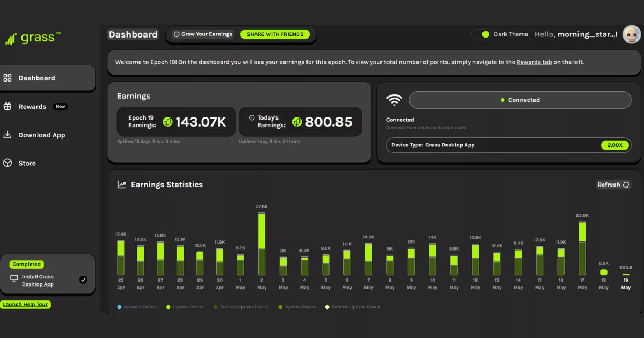The height and width of the screenshot is (338, 644).
Task: Click Connect more networks to earn more text
Action: click(x=427, y=128)
